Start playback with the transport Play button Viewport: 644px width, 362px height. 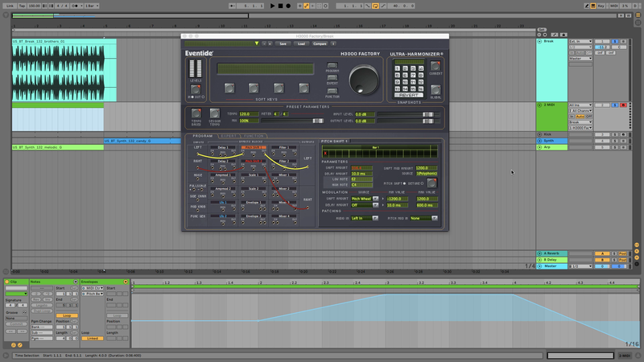(272, 6)
